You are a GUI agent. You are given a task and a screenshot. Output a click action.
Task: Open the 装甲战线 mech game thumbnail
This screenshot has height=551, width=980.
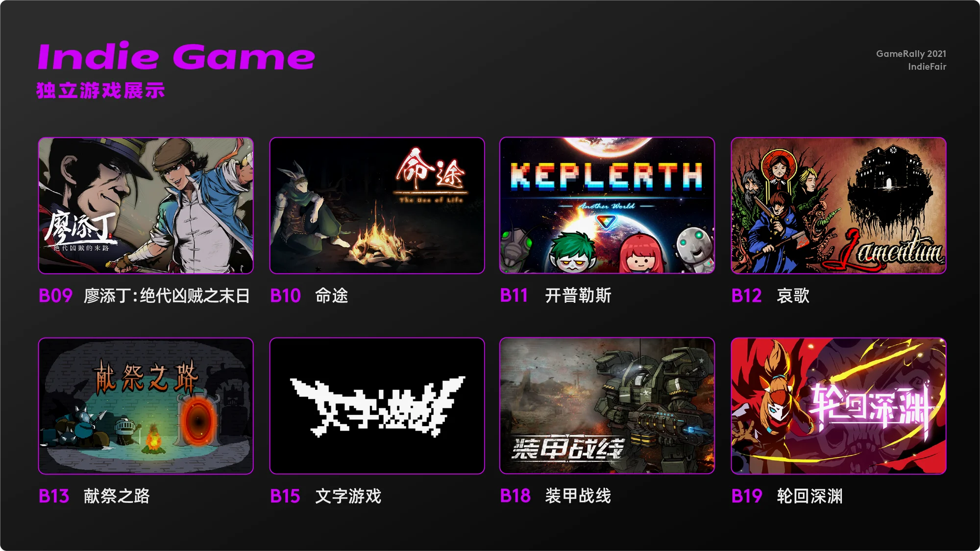(607, 406)
